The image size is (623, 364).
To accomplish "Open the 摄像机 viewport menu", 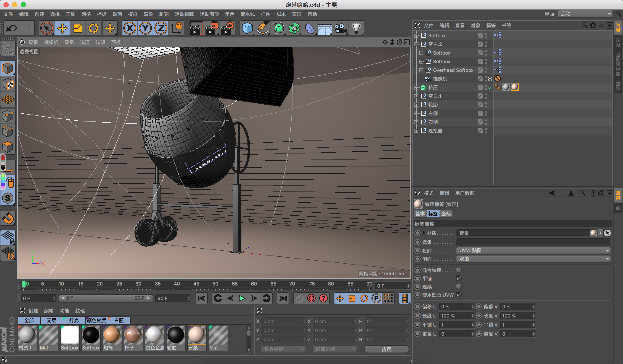I will point(51,42).
